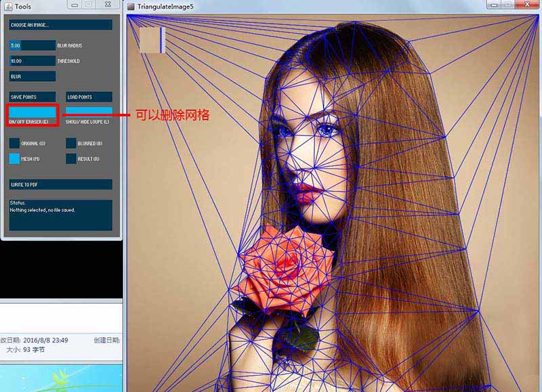Select the Original view checkbox
The height and width of the screenshot is (392, 542).
[x=14, y=143]
